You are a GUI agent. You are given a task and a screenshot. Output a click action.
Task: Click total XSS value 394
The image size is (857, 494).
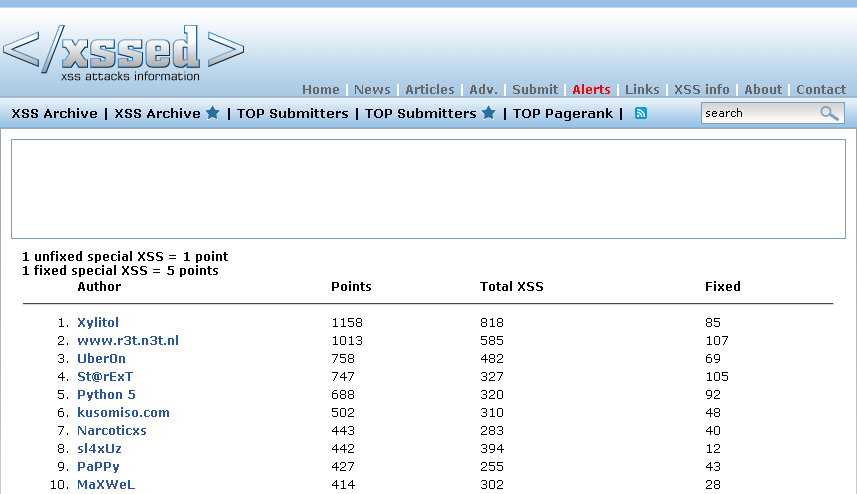pyautogui.click(x=492, y=449)
